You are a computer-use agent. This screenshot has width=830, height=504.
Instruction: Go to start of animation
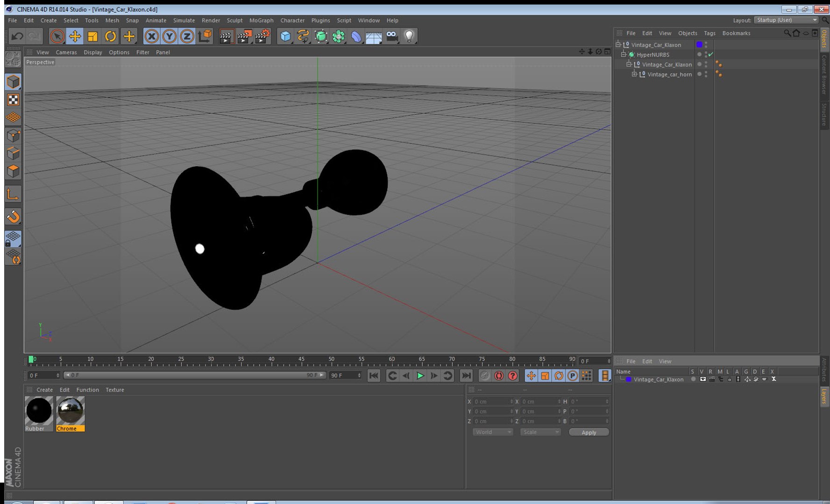(x=374, y=376)
